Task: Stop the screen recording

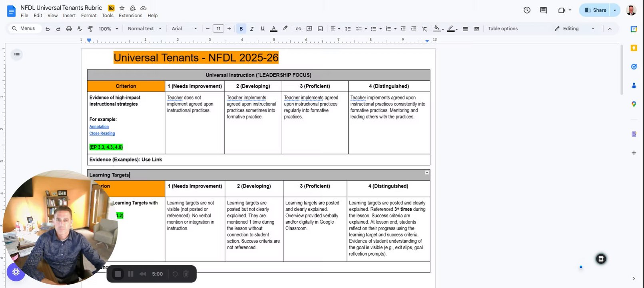Action: (118, 274)
